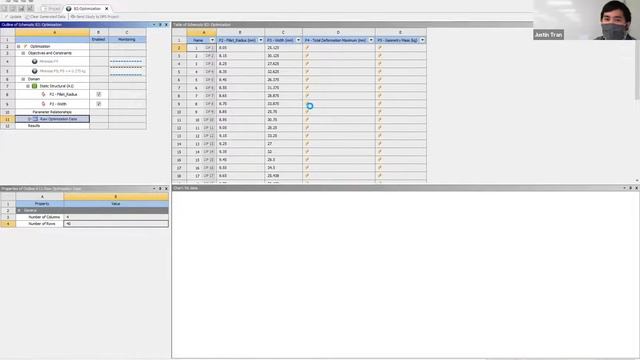
Task: Click the update-required icon for DP 13 mass
Action: tap(380, 144)
